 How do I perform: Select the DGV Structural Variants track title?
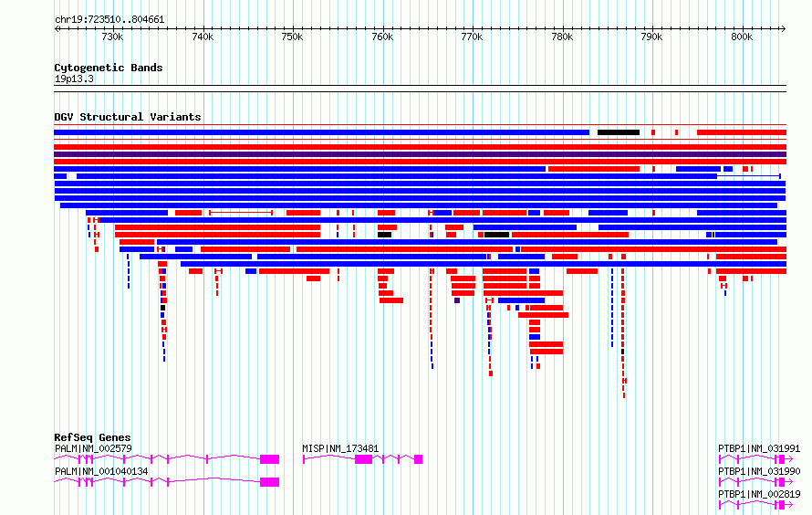tap(128, 117)
